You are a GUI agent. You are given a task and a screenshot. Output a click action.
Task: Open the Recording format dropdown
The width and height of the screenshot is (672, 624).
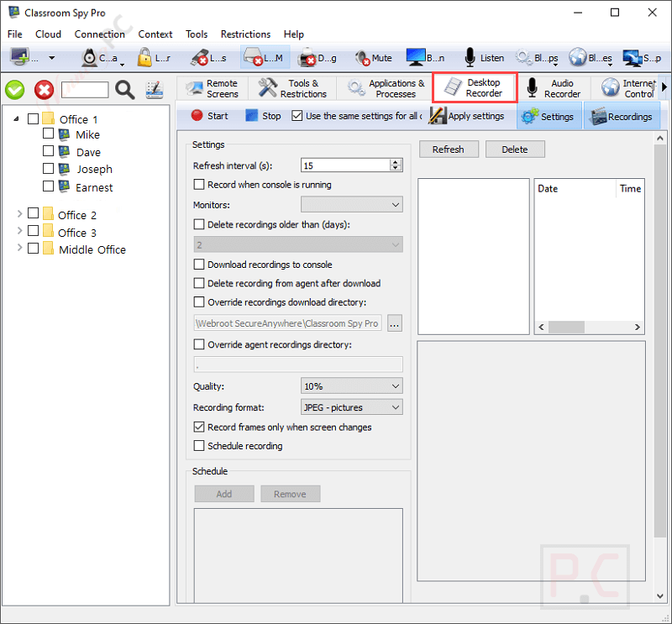pyautogui.click(x=351, y=407)
